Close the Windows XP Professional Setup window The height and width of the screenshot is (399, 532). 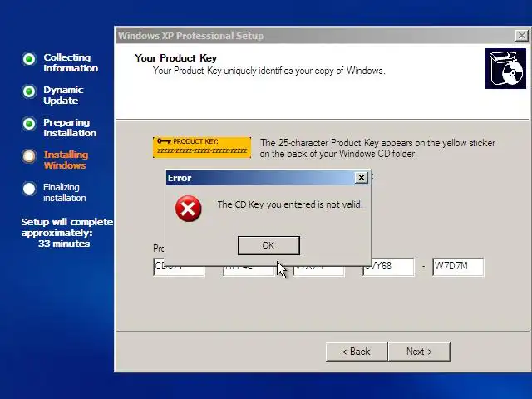pos(521,35)
